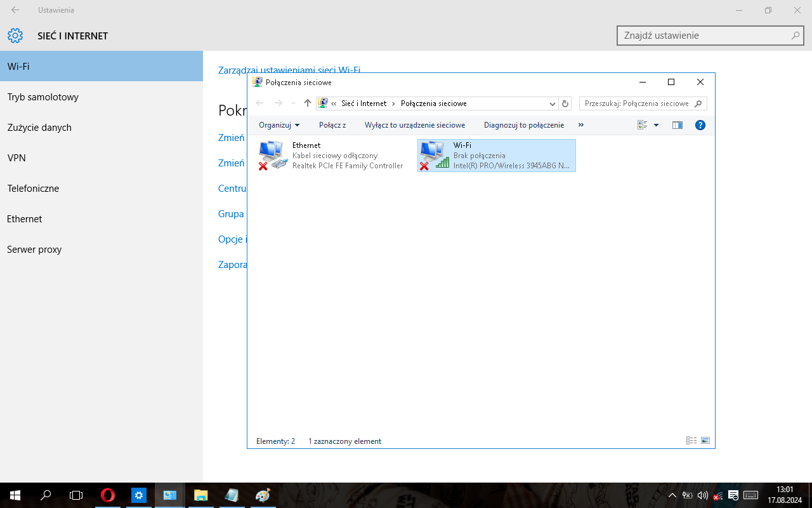Open the Windows Start menu
812x508 pixels.
click(15, 495)
